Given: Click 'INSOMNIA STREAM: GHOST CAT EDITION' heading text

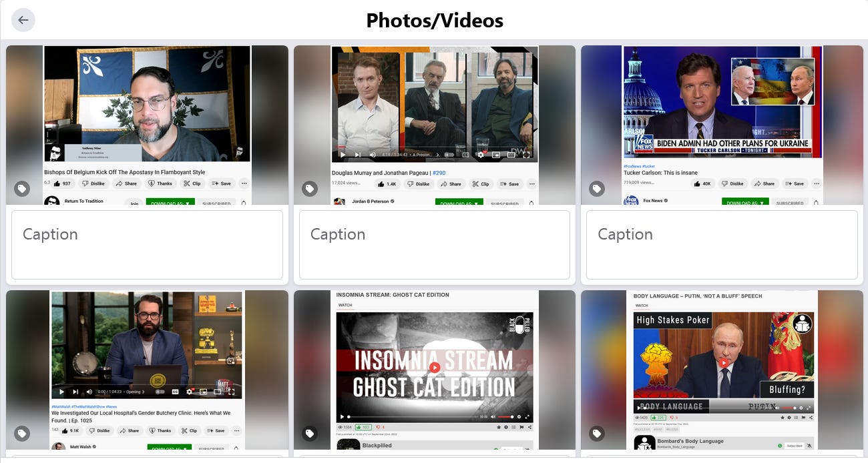Looking at the screenshot, I should point(393,295).
